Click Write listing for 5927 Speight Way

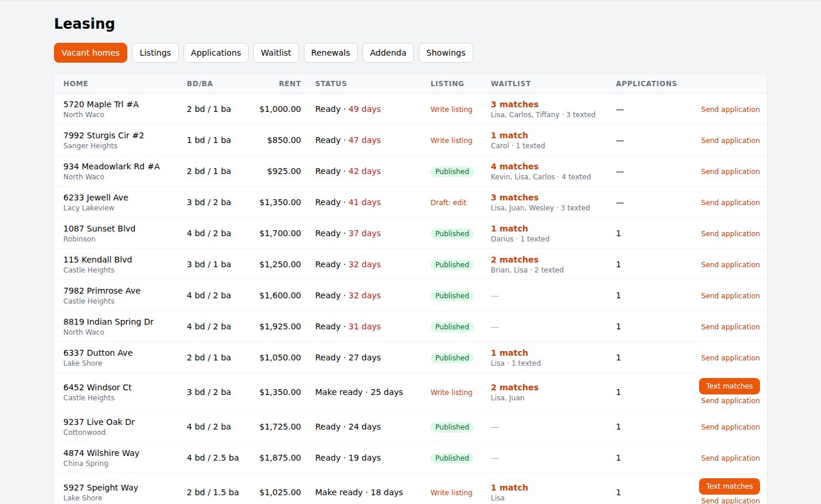pos(451,493)
